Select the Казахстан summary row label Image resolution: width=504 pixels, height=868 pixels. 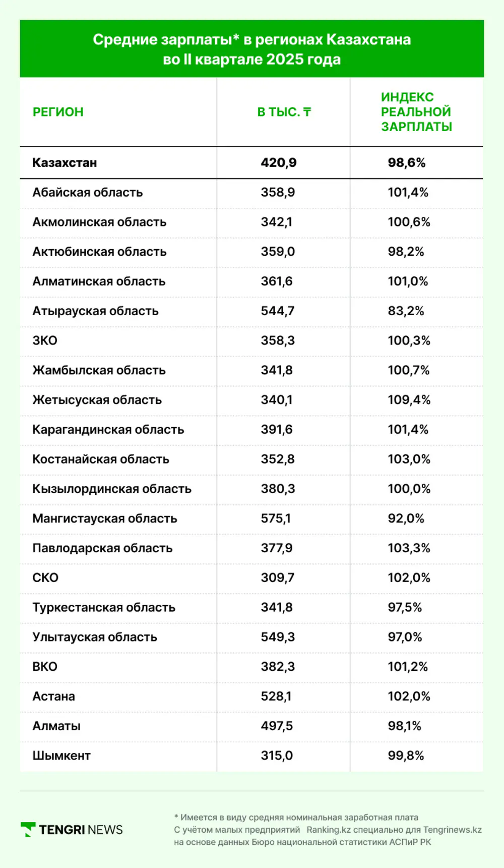65,163
